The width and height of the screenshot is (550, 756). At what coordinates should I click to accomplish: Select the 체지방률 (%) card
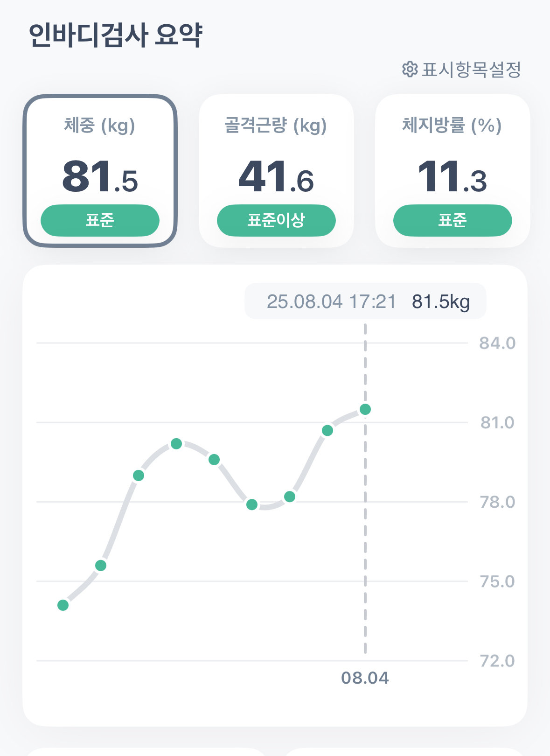[453, 171]
